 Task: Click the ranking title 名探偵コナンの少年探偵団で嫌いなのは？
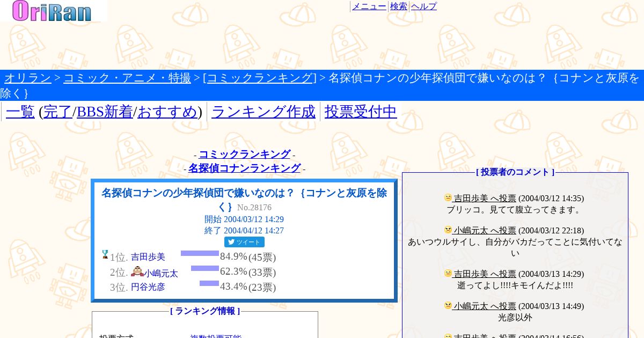(244, 200)
